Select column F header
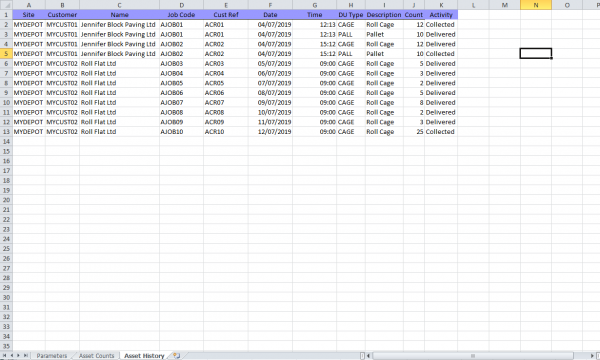Viewport: 600px width, 360px height. pos(270,5)
